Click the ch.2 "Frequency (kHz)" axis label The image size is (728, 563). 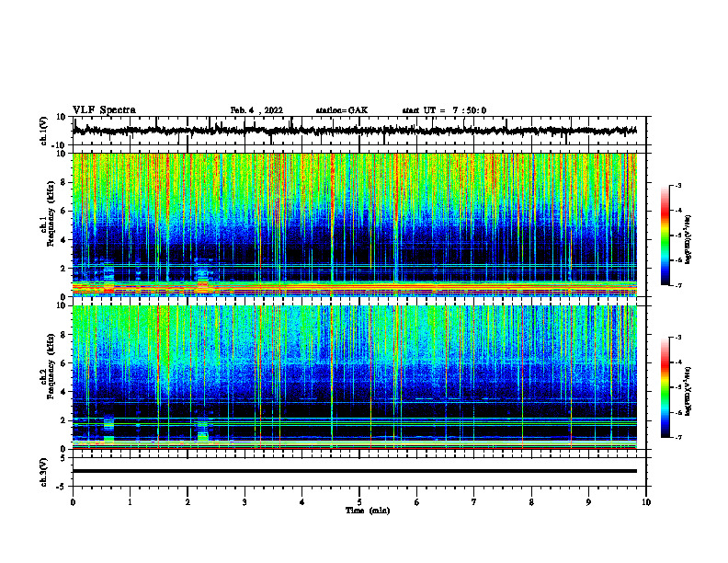pyautogui.click(x=51, y=366)
